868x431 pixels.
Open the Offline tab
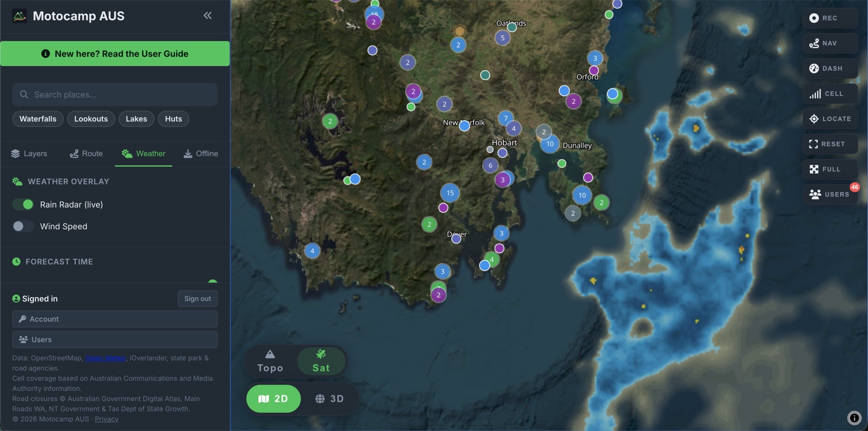click(x=201, y=153)
